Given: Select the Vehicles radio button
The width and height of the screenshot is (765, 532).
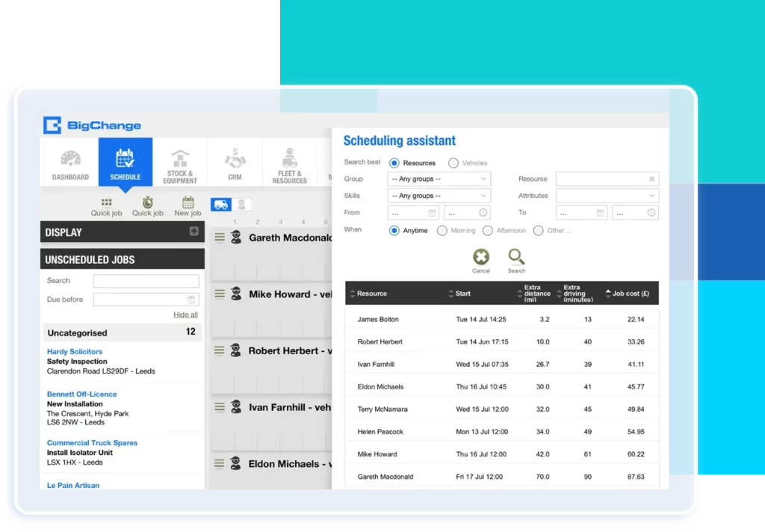Looking at the screenshot, I should point(453,162).
